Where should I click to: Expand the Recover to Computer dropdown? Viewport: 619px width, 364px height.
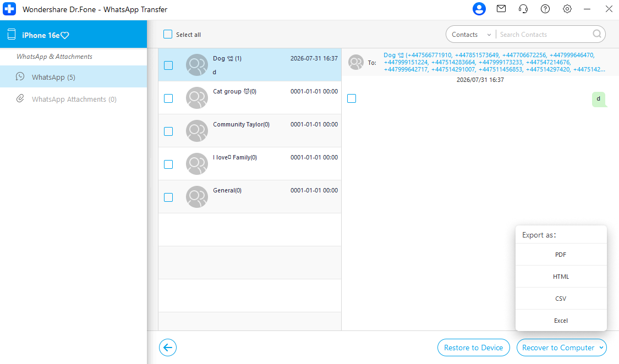[601, 348]
